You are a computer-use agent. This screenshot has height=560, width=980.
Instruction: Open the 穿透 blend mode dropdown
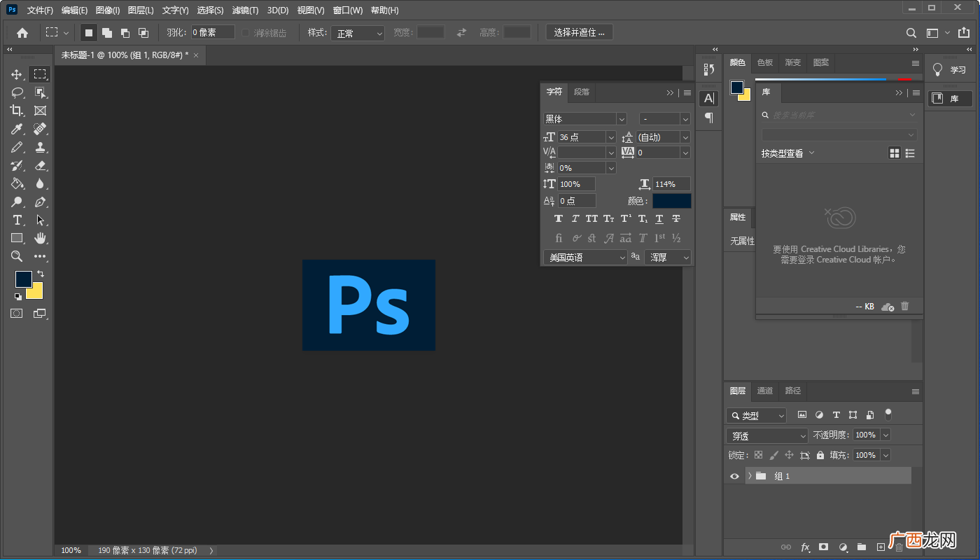point(768,435)
